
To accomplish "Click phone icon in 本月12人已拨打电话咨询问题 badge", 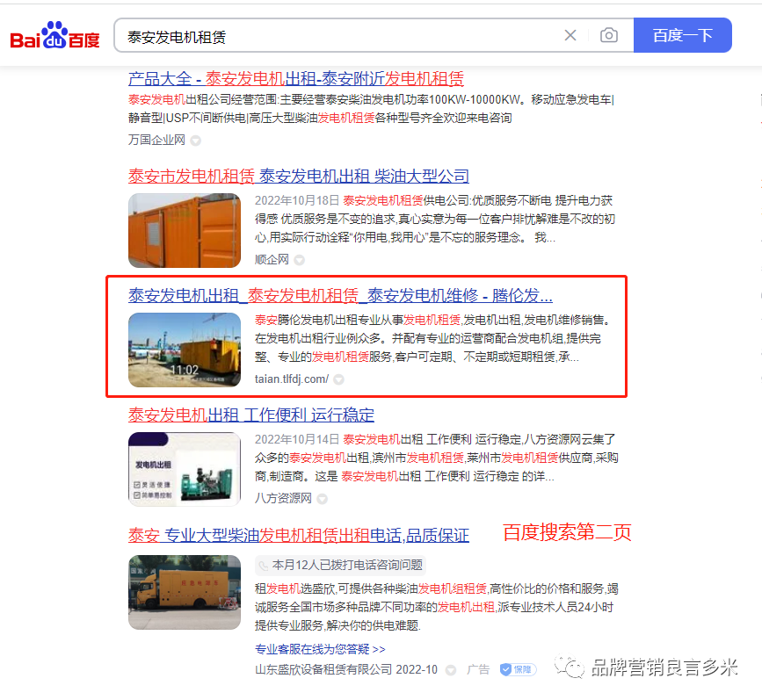I will coord(264,566).
